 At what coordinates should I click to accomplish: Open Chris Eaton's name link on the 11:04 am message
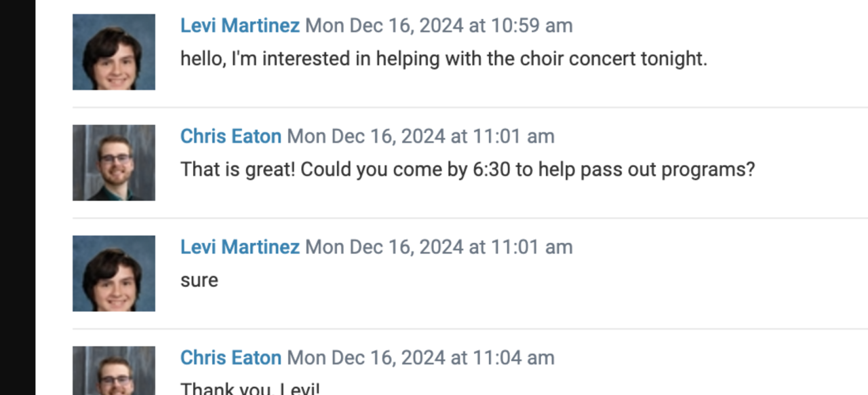[231, 358]
